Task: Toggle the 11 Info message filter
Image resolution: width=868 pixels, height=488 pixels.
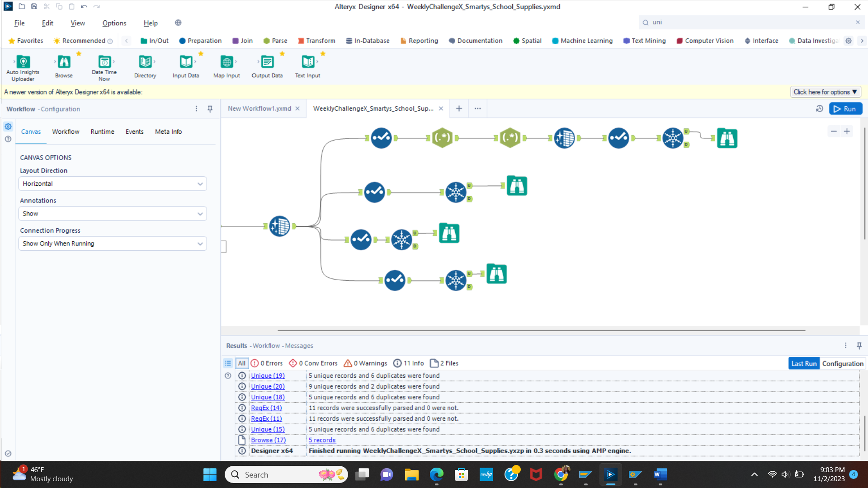Action: click(409, 363)
